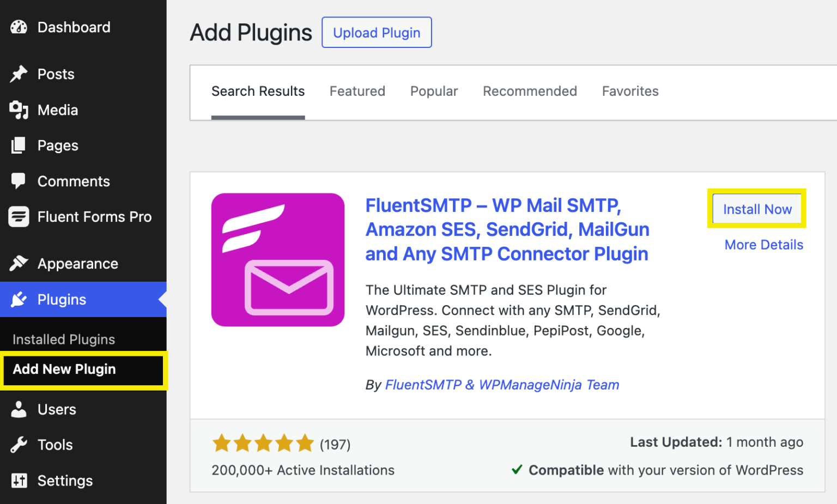837x504 pixels.
Task: Open the Media library icon
Action: click(19, 110)
